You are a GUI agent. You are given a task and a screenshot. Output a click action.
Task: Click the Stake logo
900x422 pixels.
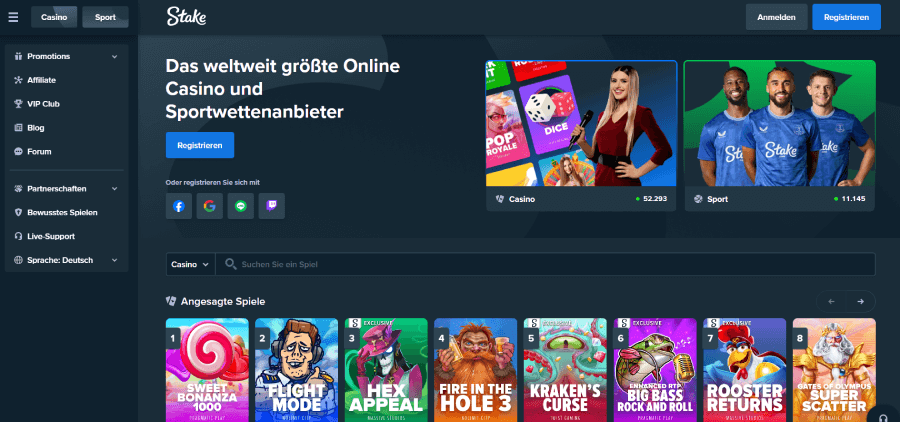point(187,17)
